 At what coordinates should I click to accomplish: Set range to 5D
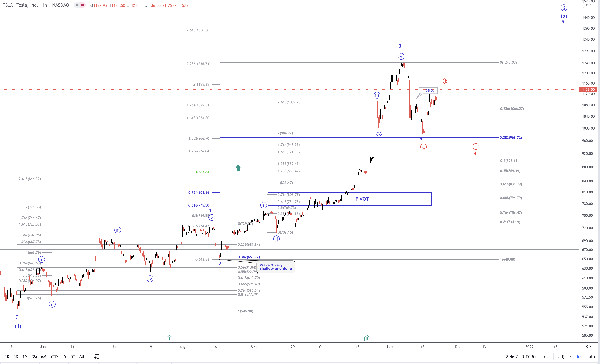pyautogui.click(x=16, y=356)
